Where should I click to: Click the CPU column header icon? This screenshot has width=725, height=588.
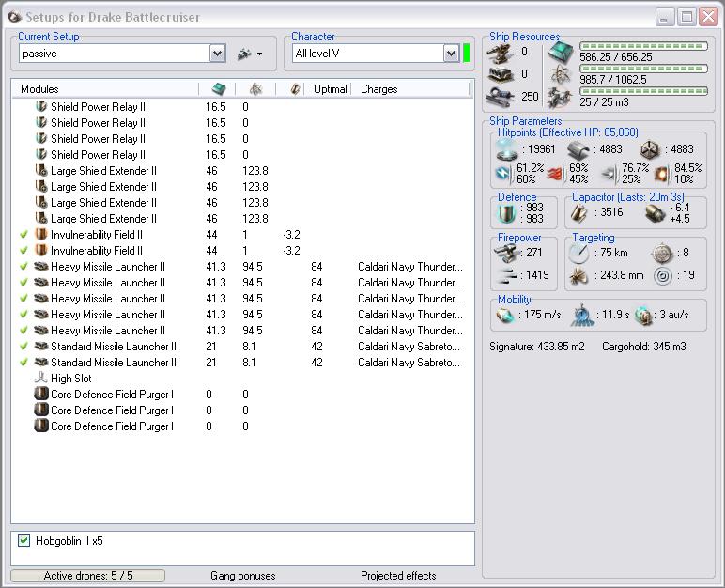coord(218,89)
